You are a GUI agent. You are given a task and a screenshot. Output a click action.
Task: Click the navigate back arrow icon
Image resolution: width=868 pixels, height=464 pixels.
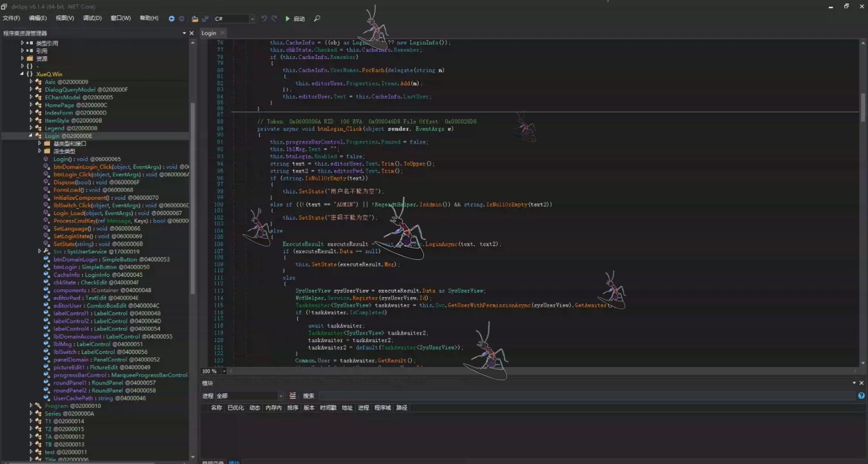tap(171, 19)
